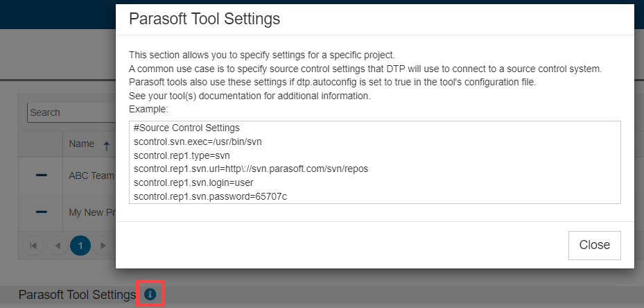644x308 pixels.
Task: Go to the next page of results
Action: click(103, 246)
